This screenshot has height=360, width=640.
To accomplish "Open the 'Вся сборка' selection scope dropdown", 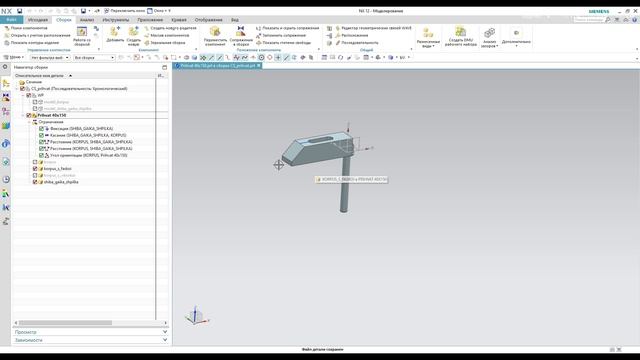I will [94, 58].
